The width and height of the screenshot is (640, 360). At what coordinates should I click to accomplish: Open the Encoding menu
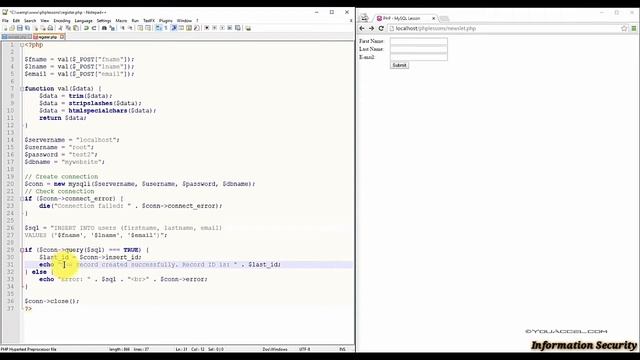[62, 20]
